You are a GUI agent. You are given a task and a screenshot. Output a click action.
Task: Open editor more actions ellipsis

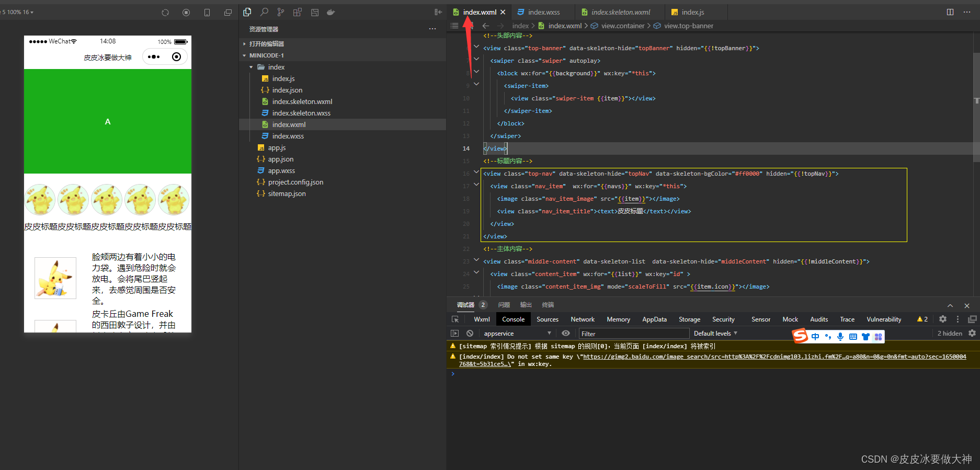967,12
